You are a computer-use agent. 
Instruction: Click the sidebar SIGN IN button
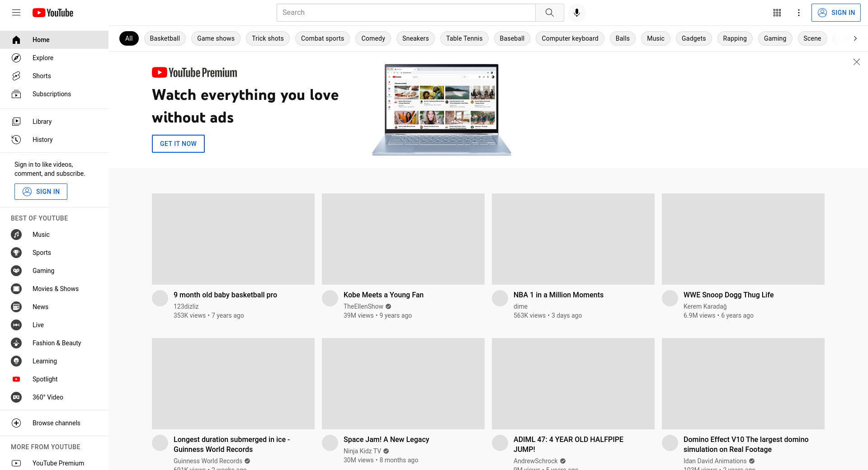point(41,192)
